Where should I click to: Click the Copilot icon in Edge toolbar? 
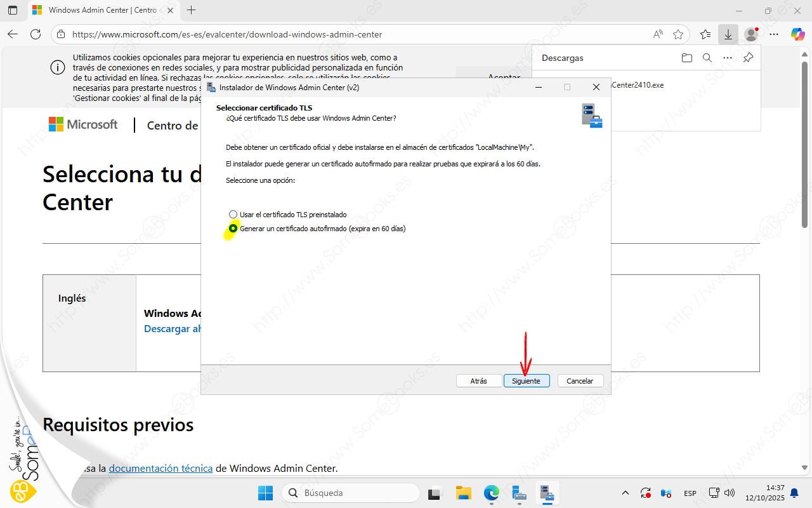click(797, 34)
